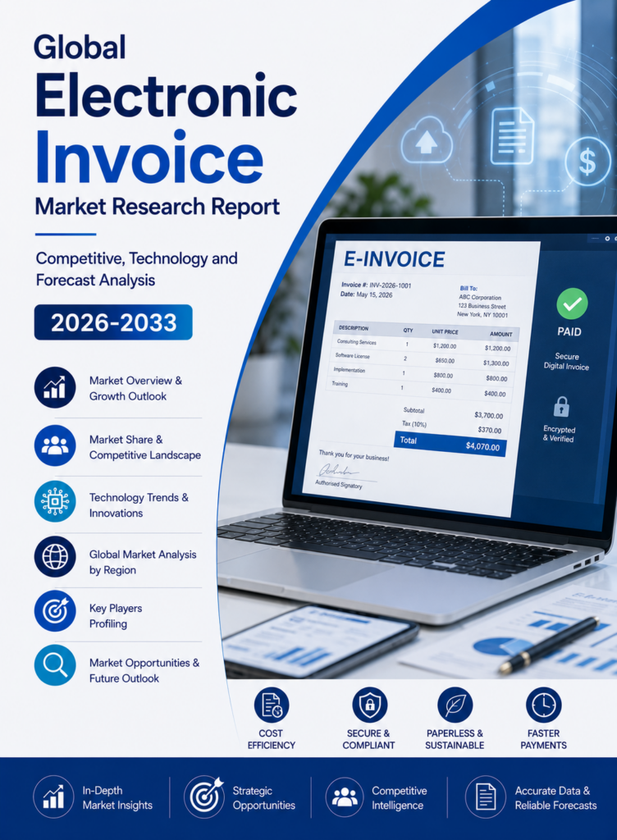Click the Global Market Analysis globe icon

point(55,557)
